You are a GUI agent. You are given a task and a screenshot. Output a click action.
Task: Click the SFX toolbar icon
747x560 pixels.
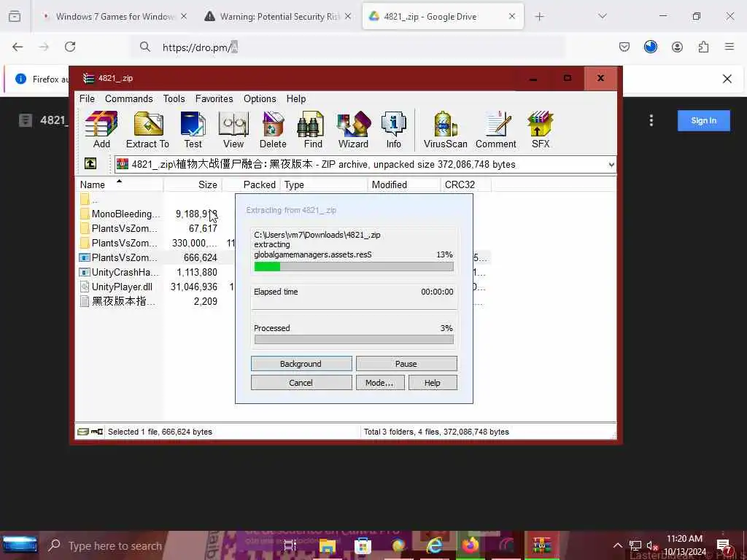click(x=541, y=130)
